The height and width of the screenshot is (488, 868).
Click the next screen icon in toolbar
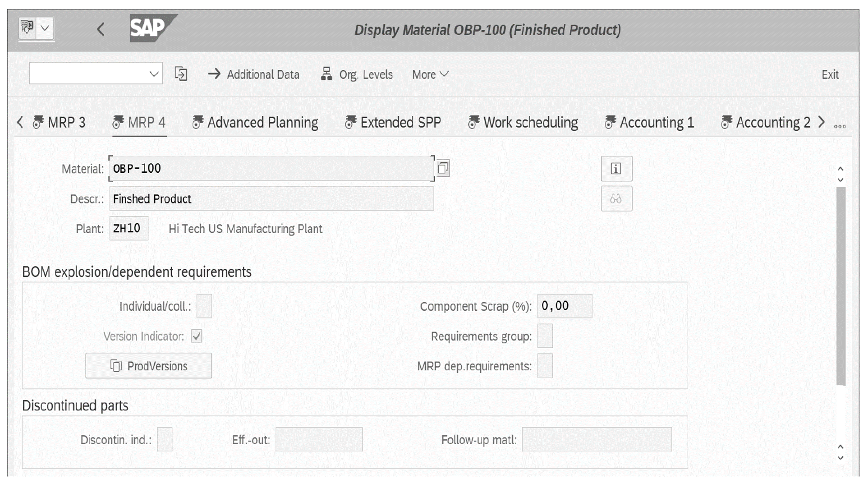[181, 74]
